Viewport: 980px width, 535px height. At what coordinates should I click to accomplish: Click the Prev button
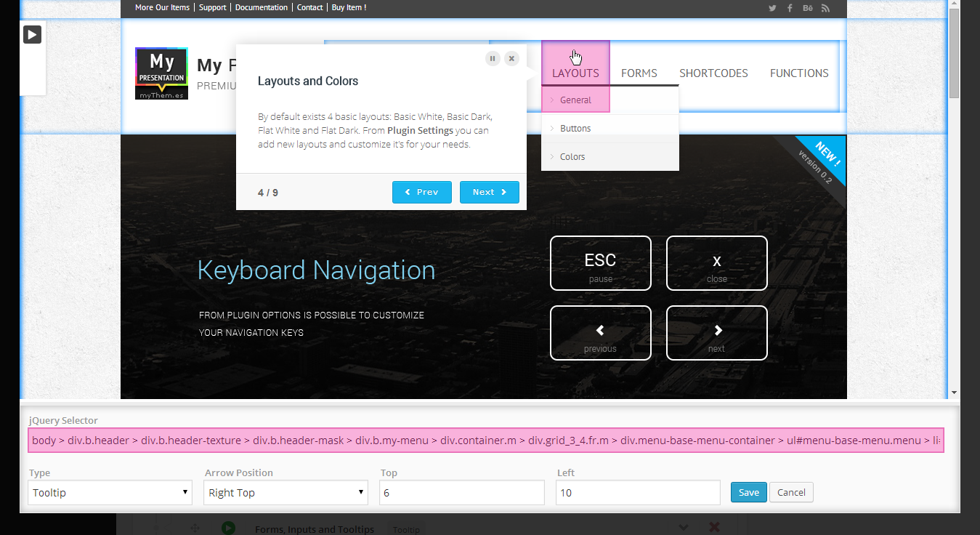click(422, 192)
